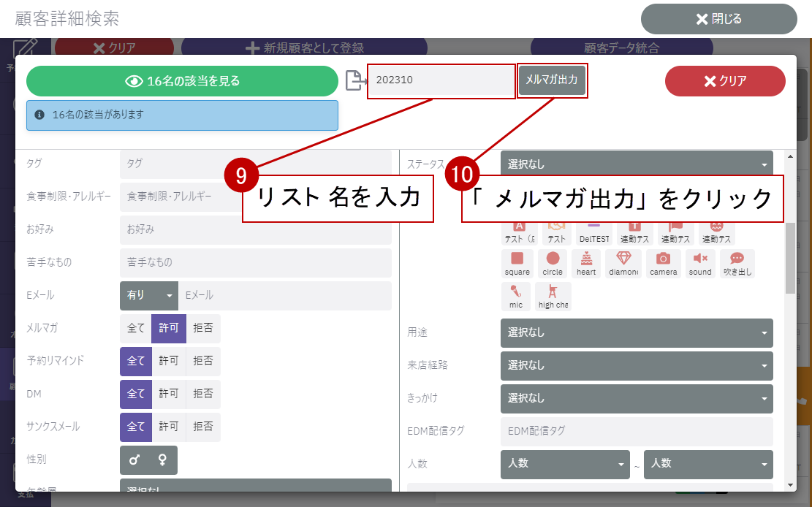
Task: Click the green 16名の該当を見る button
Action: 183,81
